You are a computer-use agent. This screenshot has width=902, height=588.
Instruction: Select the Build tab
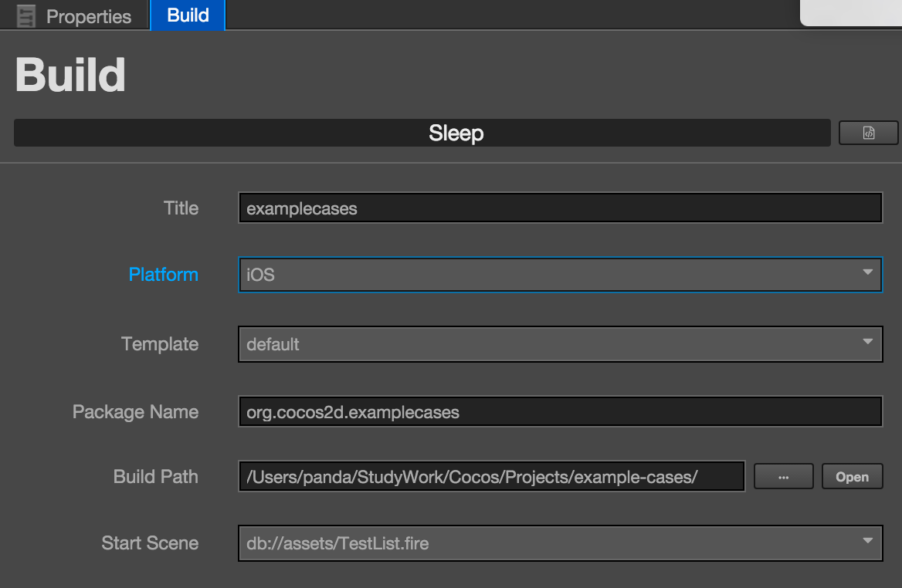188,15
